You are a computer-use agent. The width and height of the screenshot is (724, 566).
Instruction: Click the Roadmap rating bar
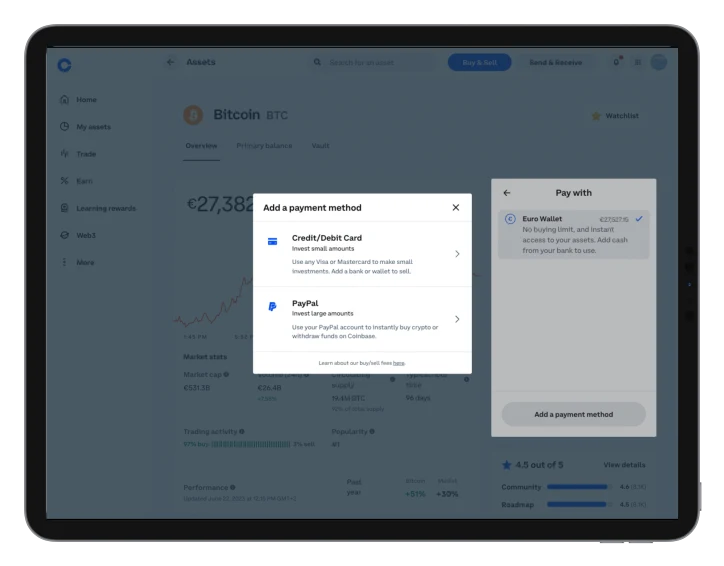(579, 504)
